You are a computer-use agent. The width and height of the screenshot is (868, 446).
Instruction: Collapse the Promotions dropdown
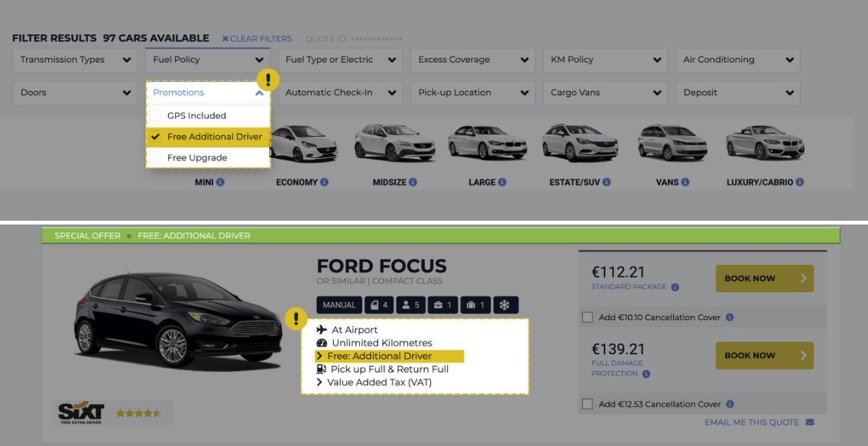pos(259,92)
